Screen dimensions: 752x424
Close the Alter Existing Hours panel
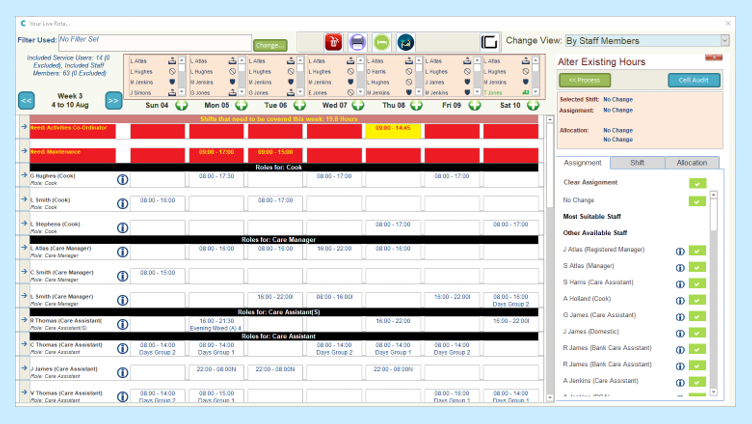[714, 58]
